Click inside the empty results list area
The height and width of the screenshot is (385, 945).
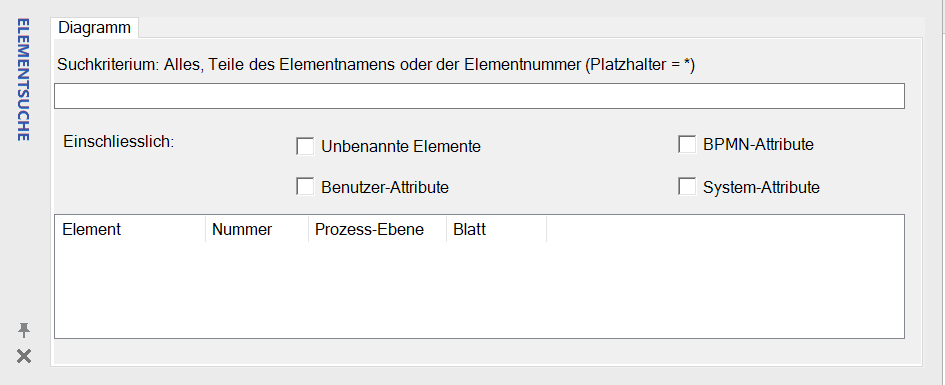479,289
